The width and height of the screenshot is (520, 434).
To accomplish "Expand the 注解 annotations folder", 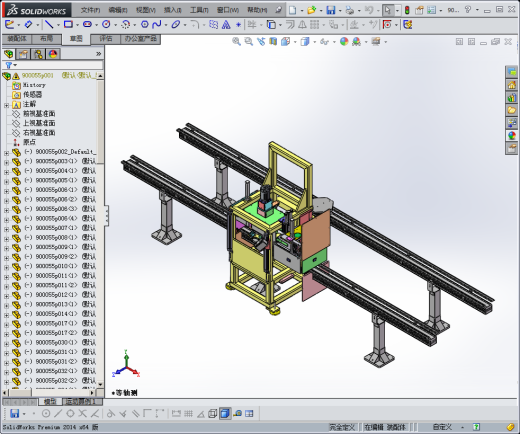I will coord(6,105).
